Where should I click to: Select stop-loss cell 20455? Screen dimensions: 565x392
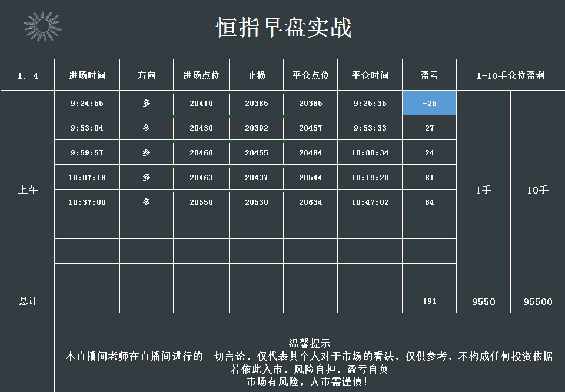coord(256,153)
